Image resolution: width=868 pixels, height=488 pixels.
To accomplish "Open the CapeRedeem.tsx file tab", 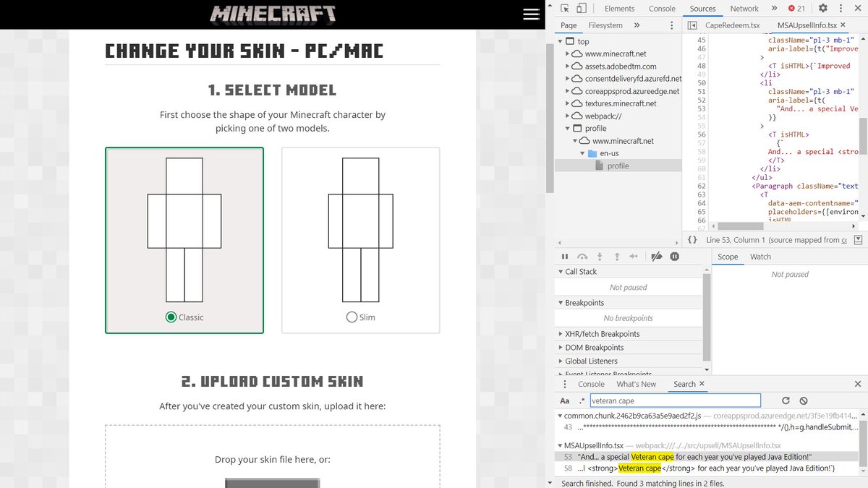I will 732,25.
